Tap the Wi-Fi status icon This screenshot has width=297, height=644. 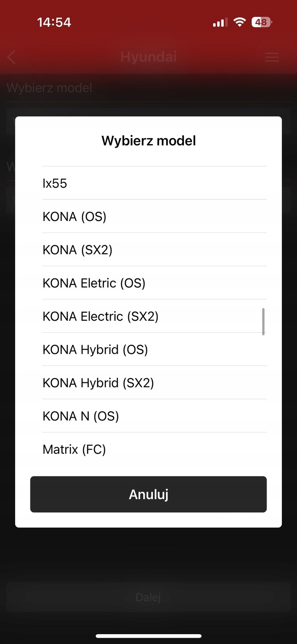(240, 22)
